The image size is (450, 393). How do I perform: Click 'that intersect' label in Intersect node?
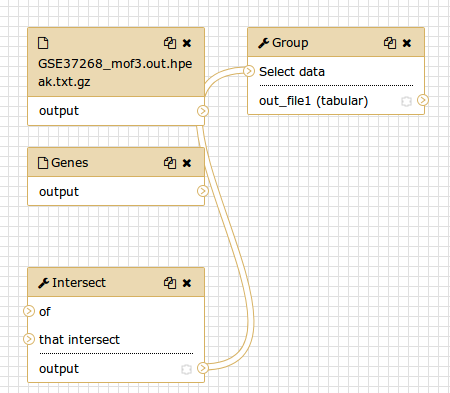(79, 340)
